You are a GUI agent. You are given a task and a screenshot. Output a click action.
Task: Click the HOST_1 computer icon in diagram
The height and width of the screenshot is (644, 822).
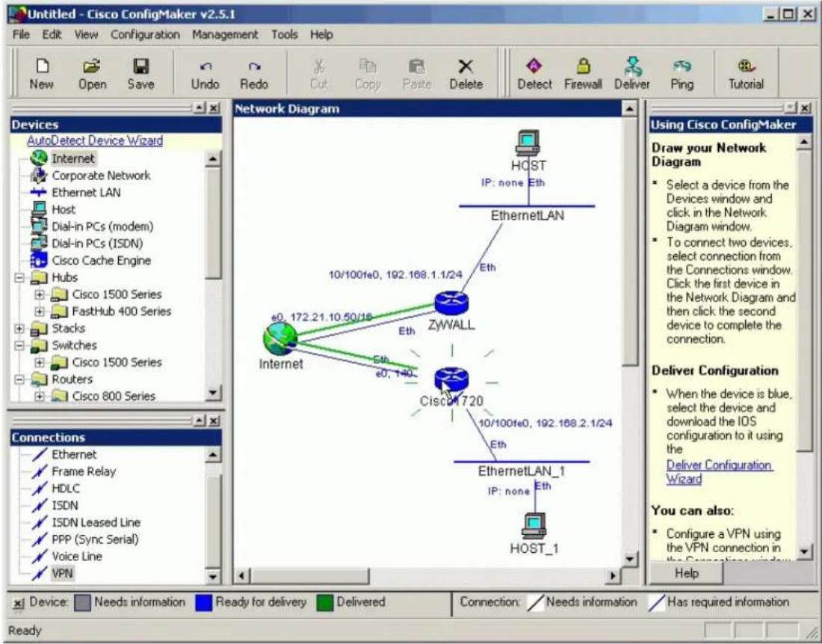coord(534,525)
